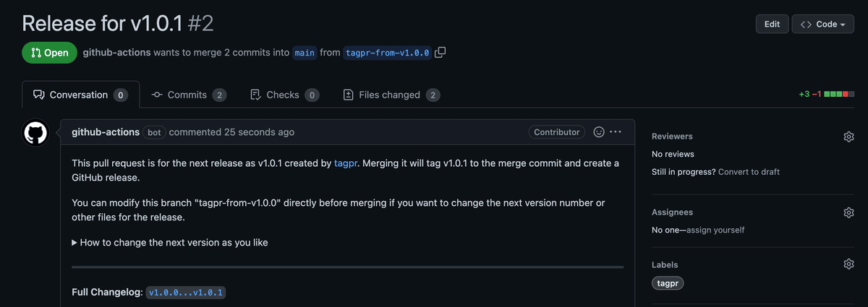Click the tagpr label badge

pyautogui.click(x=668, y=283)
